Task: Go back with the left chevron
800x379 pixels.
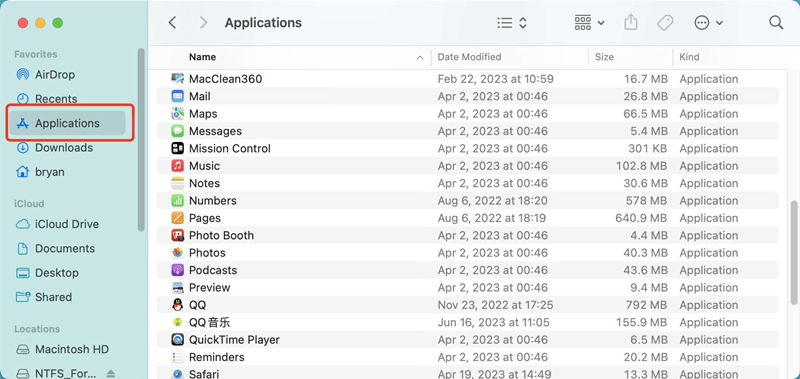Action: point(172,23)
